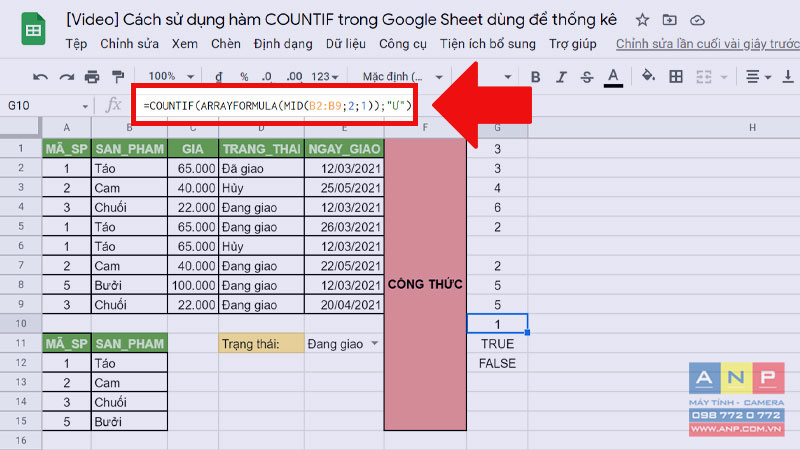Select the NGAY_GIAO header cell
Viewport: 800px width, 450px height.
pos(344,149)
